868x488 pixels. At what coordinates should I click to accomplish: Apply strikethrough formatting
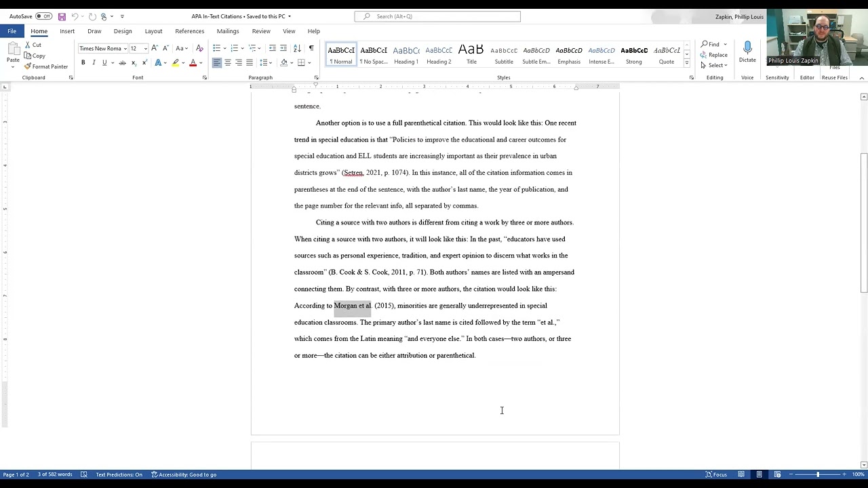(123, 62)
